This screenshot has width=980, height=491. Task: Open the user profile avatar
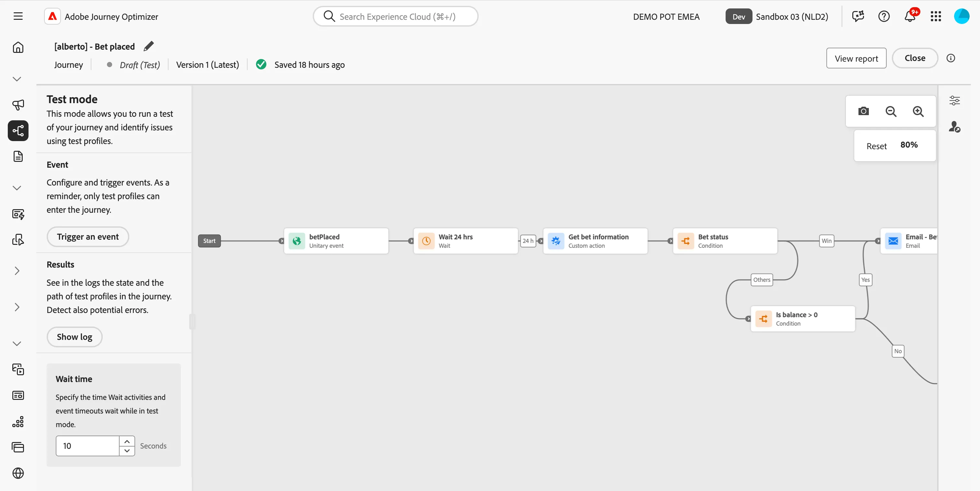(962, 16)
